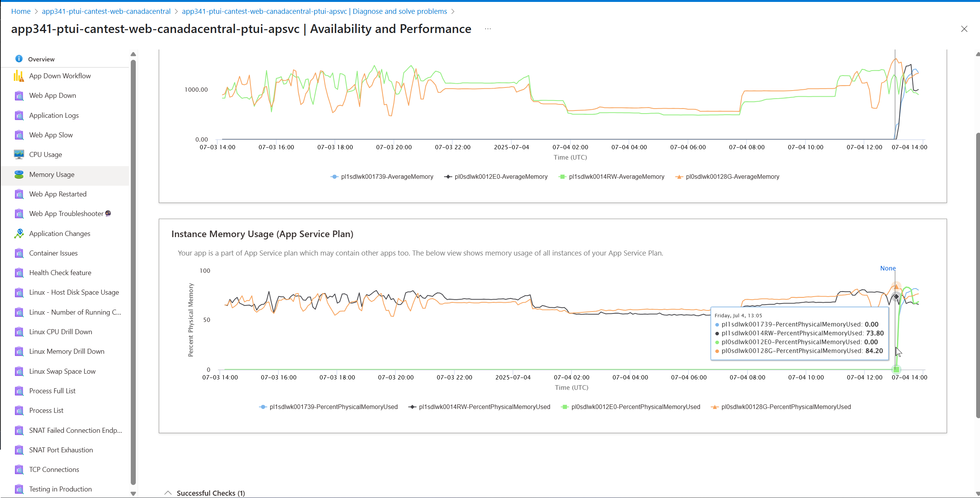
Task: Click the Application Changes icon
Action: coord(19,234)
